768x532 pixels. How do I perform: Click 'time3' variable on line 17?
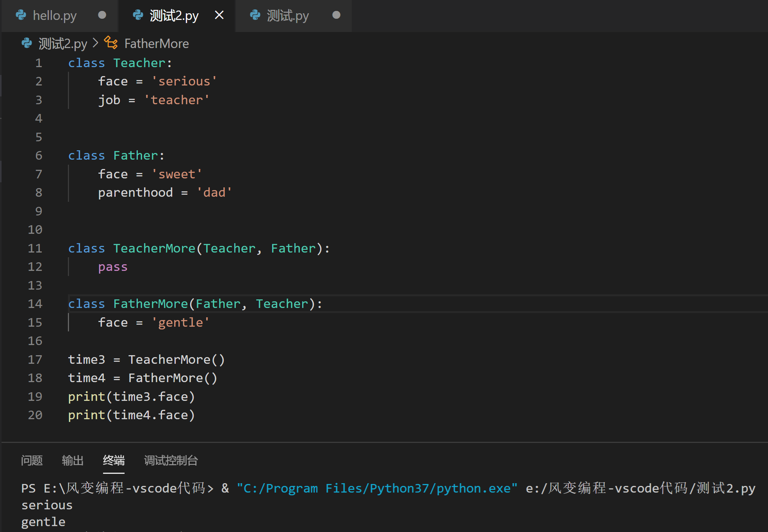(87, 359)
